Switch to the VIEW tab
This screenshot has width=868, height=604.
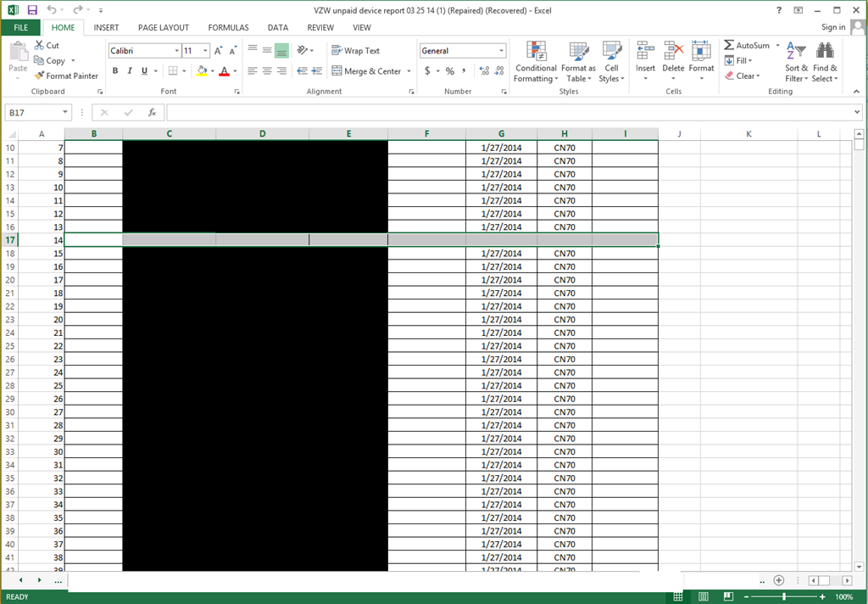pyautogui.click(x=362, y=28)
